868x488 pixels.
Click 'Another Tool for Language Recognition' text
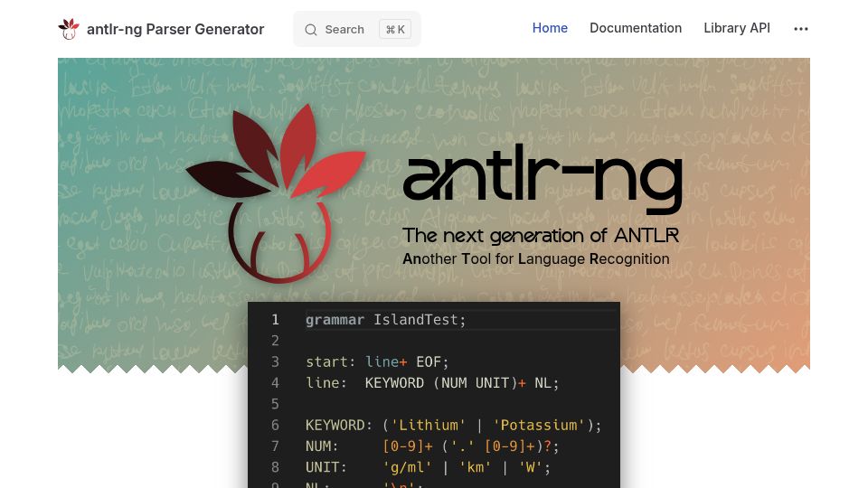536,259
